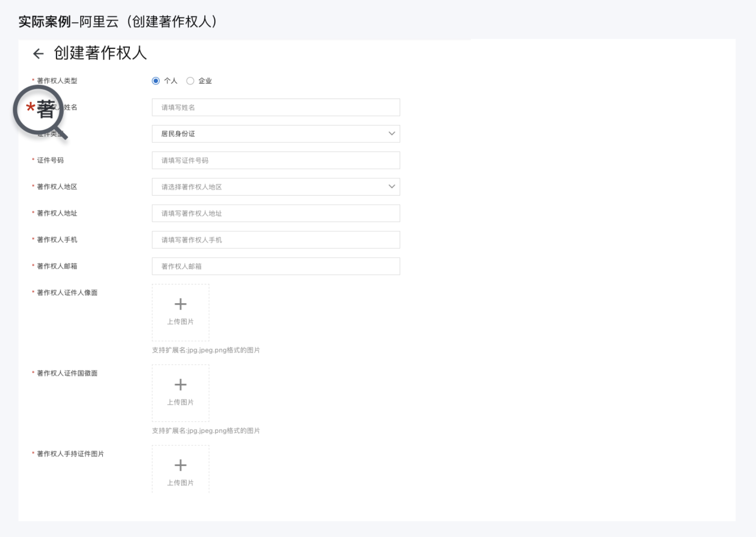Select the 个人 radio option

(x=156, y=81)
